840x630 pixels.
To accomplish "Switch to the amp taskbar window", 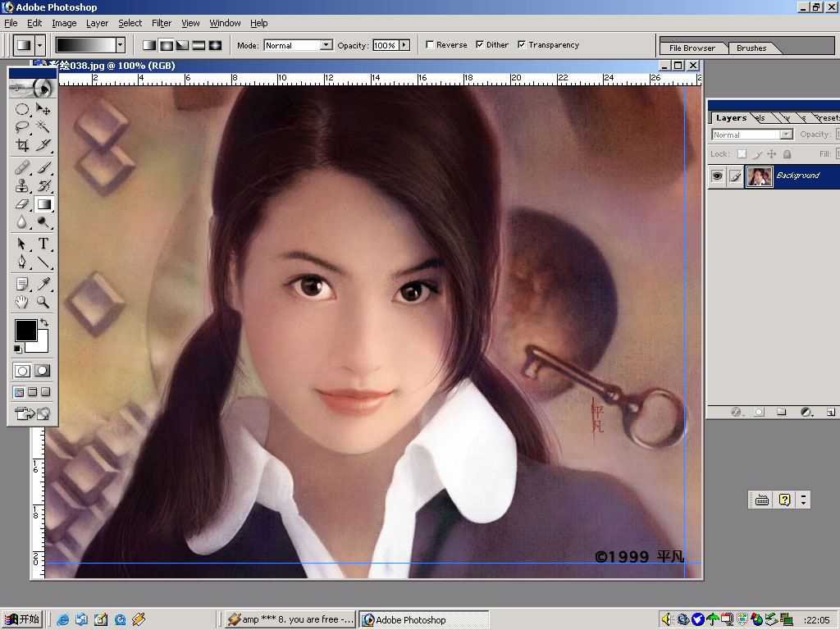I will click(x=290, y=619).
